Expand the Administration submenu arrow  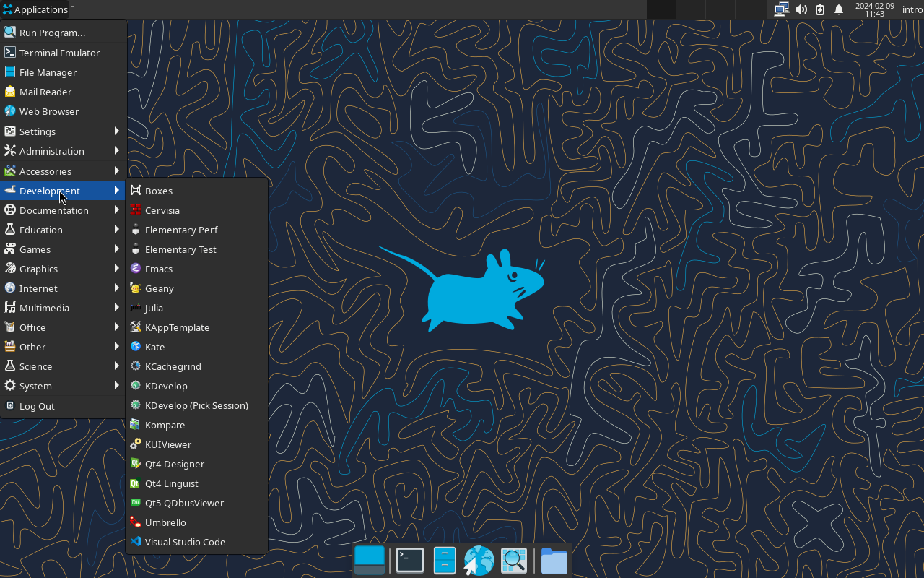click(116, 150)
